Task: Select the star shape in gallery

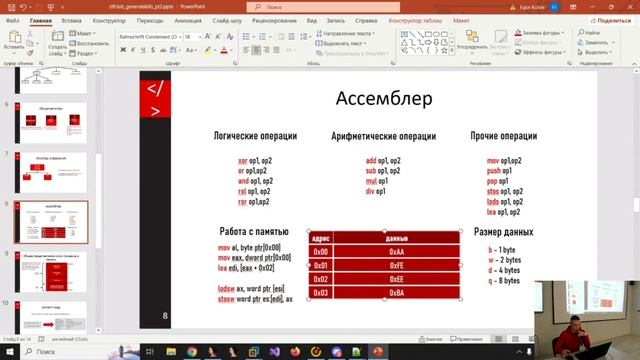Action: tap(444, 51)
